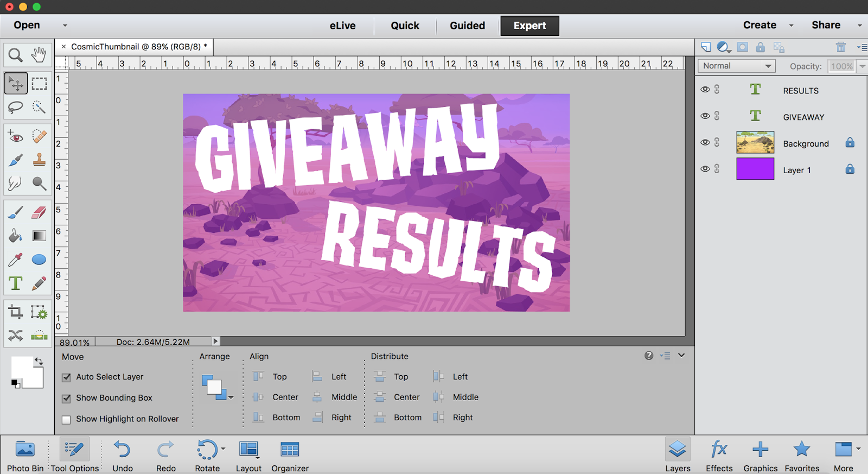868x474 pixels.
Task: Switch to the Guided mode tab
Action: 468,26
